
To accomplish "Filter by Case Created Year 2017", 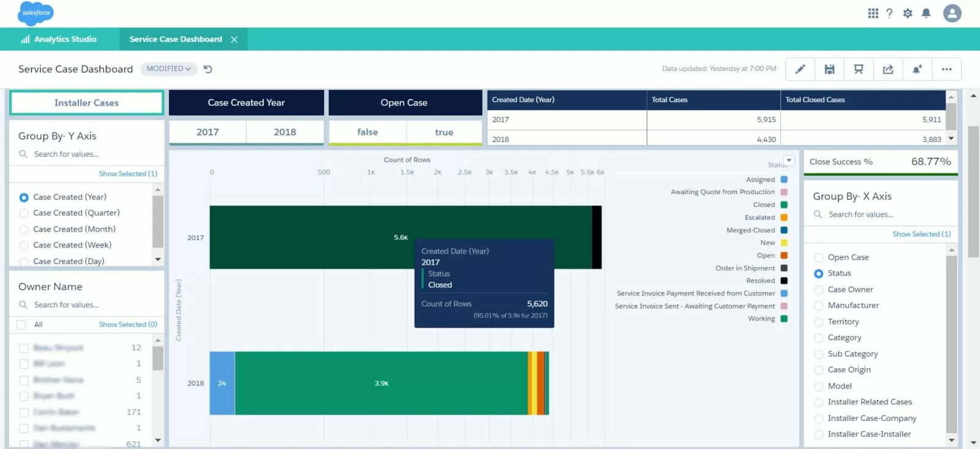I will point(208,132).
